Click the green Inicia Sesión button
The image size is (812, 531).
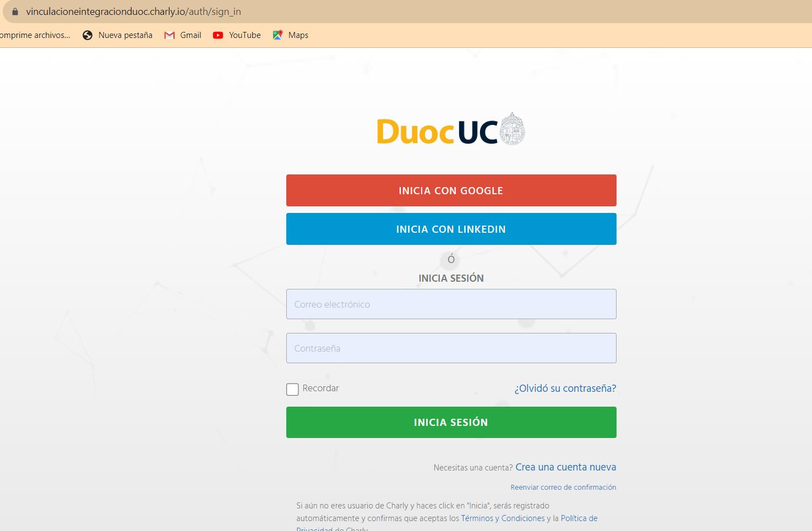tap(451, 422)
